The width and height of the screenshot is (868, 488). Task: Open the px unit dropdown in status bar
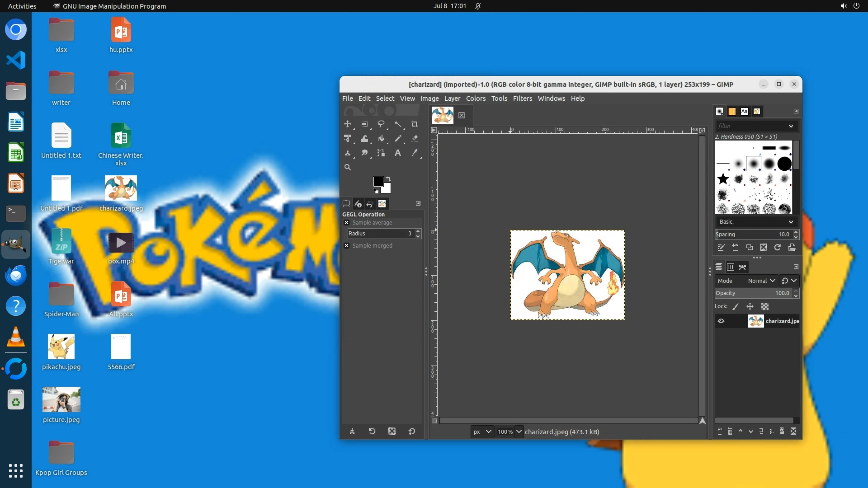click(482, 432)
